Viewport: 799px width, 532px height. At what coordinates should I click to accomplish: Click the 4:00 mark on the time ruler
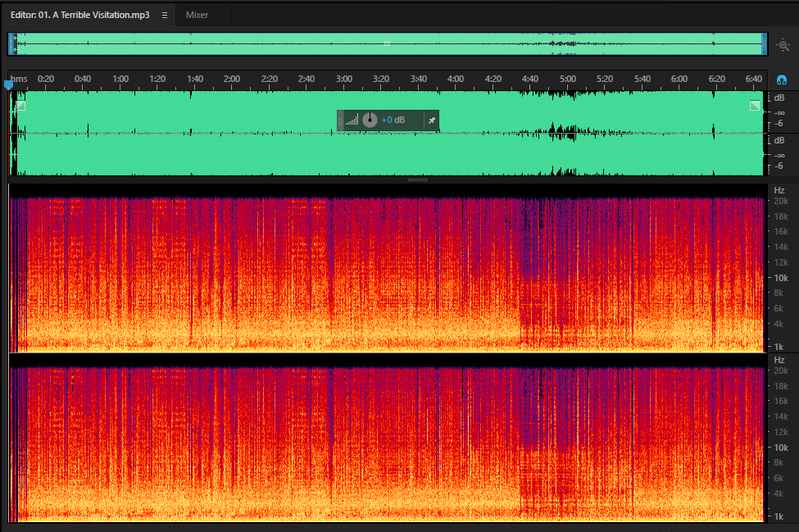coord(456,79)
